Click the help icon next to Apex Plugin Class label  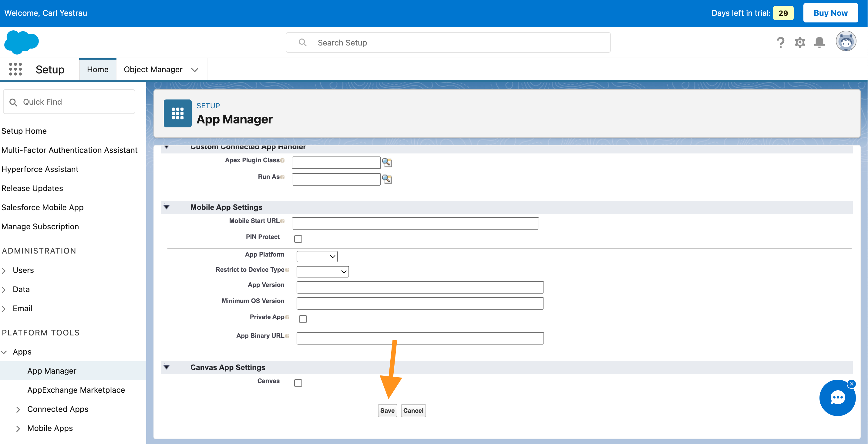[282, 161]
